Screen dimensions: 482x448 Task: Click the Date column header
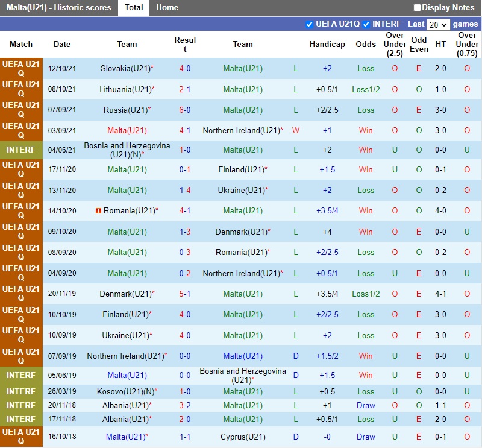[x=62, y=44]
